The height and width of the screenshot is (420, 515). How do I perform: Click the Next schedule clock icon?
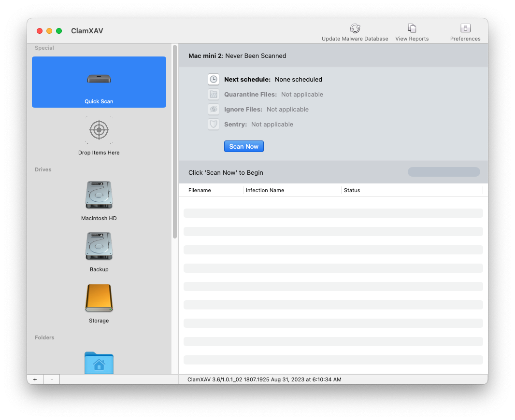(x=214, y=79)
